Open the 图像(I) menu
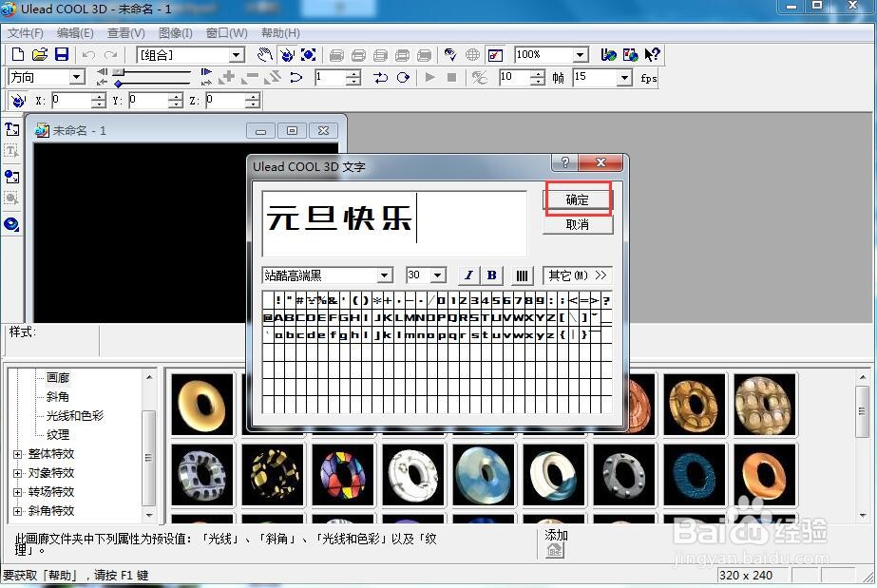The height and width of the screenshot is (588, 877). [x=175, y=33]
